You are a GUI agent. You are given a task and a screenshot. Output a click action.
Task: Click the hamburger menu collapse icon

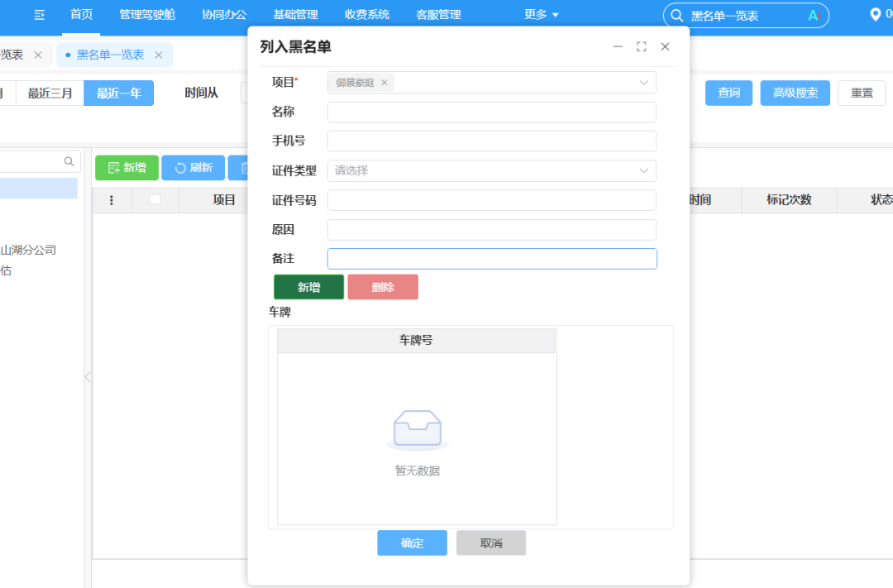(x=40, y=15)
